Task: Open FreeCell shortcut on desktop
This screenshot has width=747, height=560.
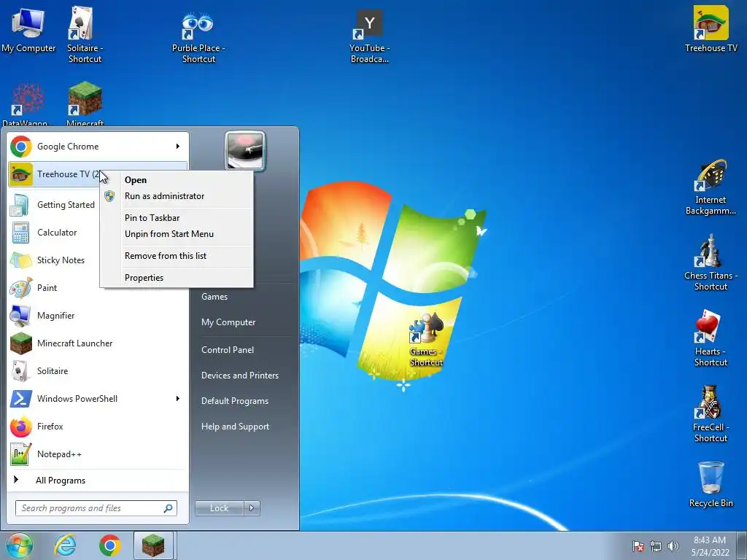Action: point(711,413)
